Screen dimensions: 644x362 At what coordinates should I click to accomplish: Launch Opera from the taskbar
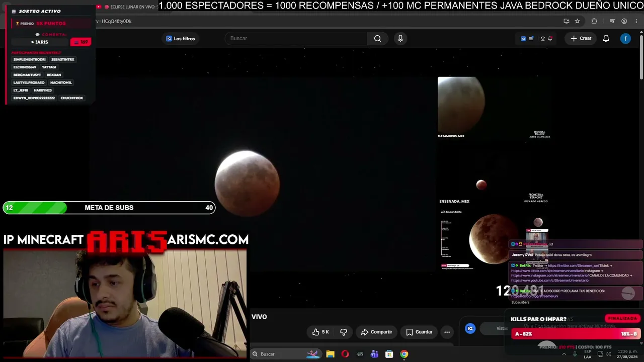tap(345, 354)
